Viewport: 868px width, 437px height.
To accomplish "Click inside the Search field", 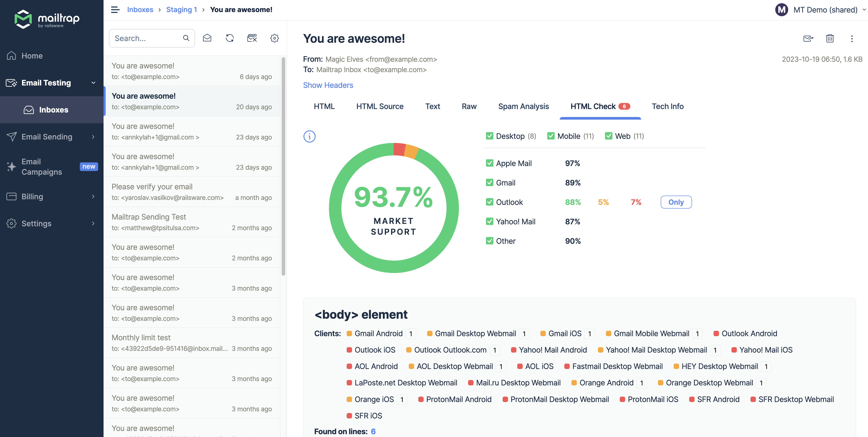I will pyautogui.click(x=148, y=38).
